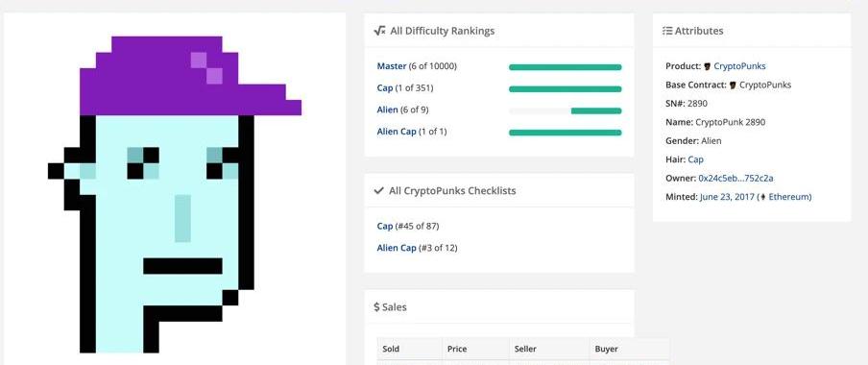The width and height of the screenshot is (868, 365).
Task: Click the dollar sign icon beside Sales
Action: click(x=376, y=306)
